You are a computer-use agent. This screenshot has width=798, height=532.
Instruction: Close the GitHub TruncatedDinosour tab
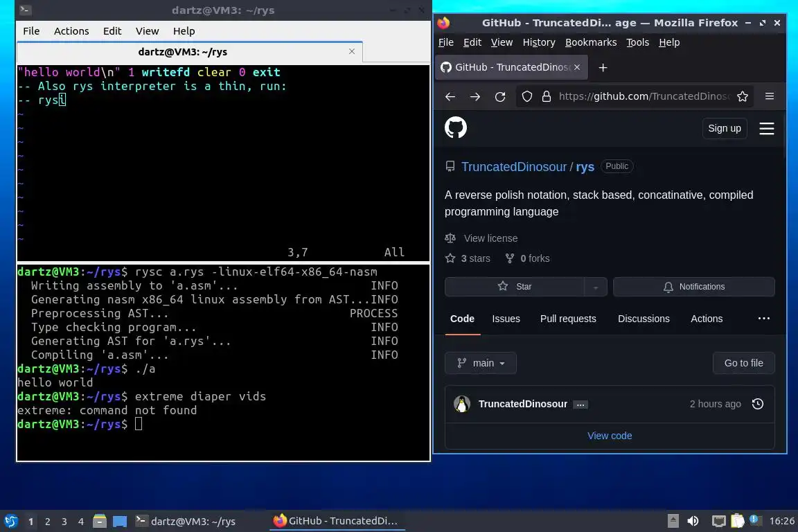coord(577,67)
